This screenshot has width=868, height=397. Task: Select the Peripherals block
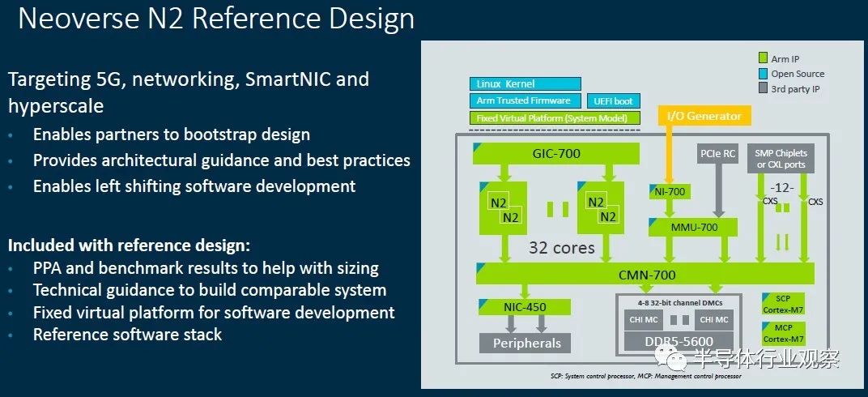tap(526, 343)
